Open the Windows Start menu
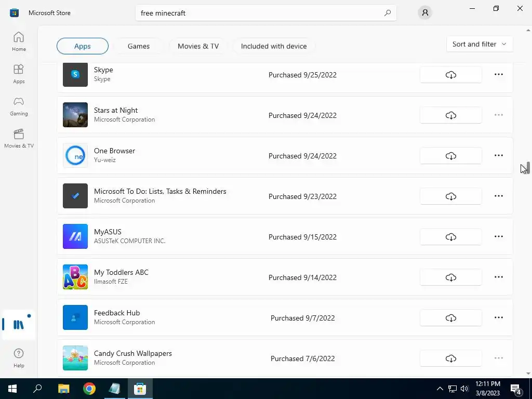Image resolution: width=532 pixels, height=399 pixels. coord(12,389)
